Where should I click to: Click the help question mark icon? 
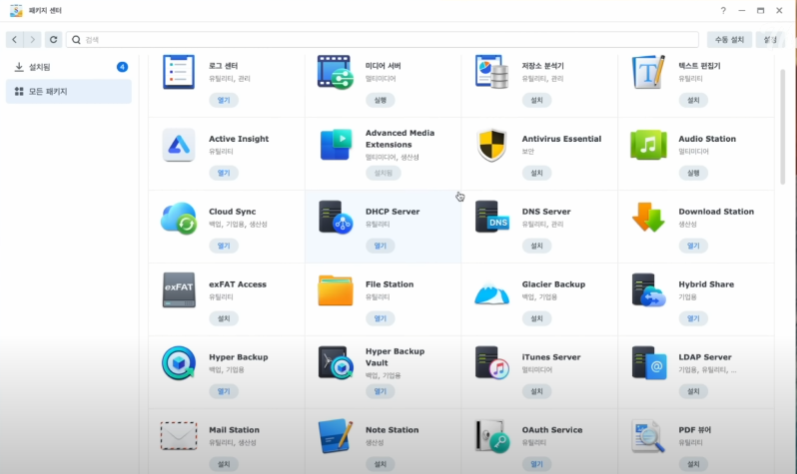(723, 10)
